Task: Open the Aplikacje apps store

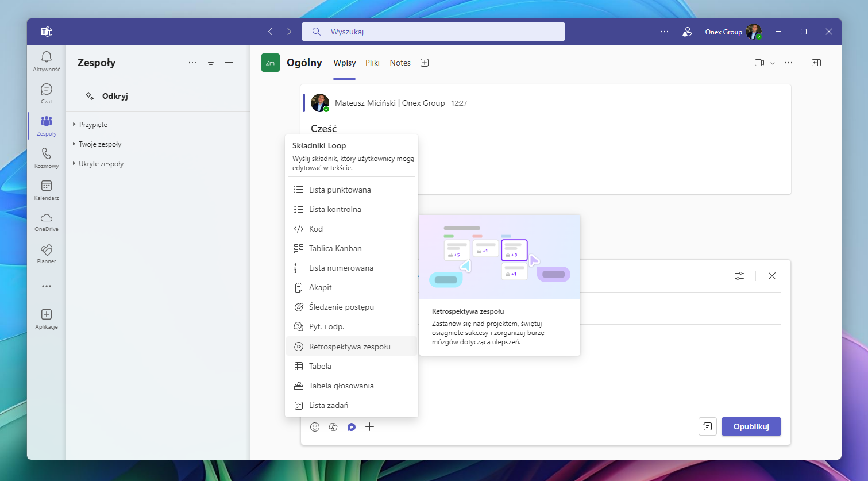Action: pyautogui.click(x=47, y=319)
